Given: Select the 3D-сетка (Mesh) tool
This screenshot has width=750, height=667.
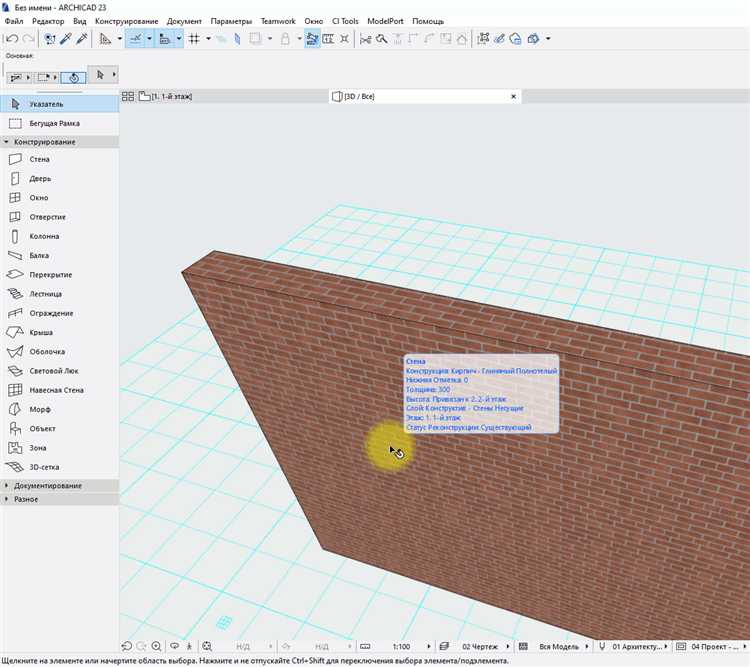Looking at the screenshot, I should coord(46,467).
